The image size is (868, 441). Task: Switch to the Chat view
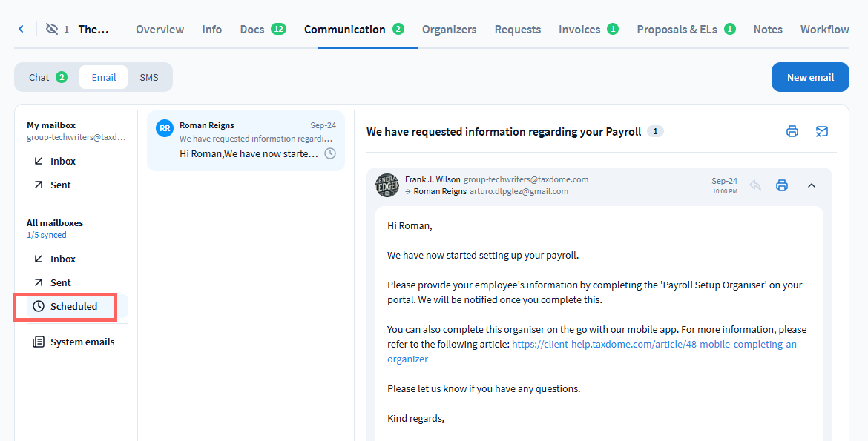(47, 77)
